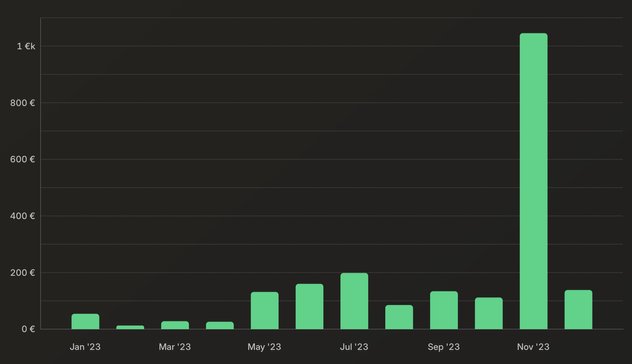The width and height of the screenshot is (632, 364).
Task: Click the March 2023 bar
Action: click(175, 325)
